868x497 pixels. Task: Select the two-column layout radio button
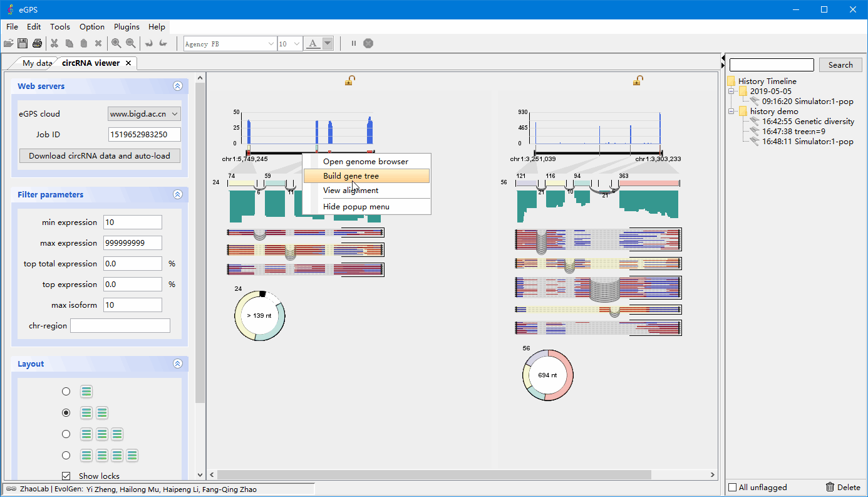click(x=66, y=413)
